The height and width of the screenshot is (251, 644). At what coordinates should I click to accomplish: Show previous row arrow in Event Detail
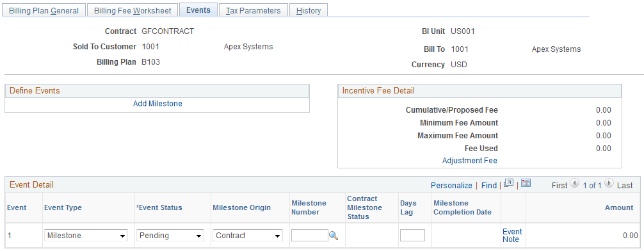click(x=575, y=184)
